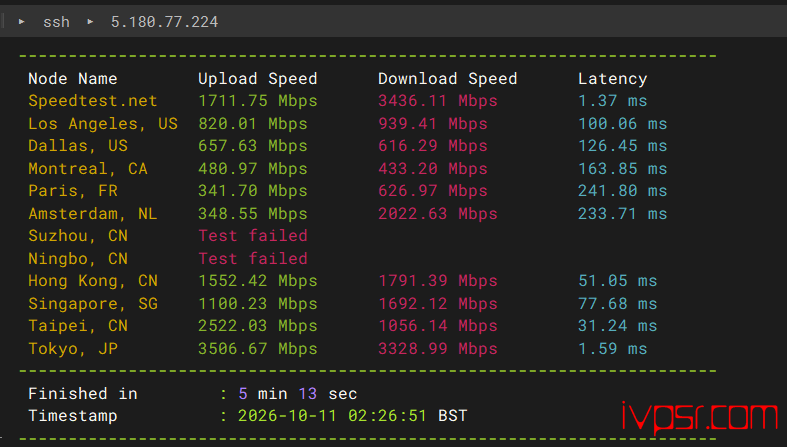
Task: Click the Latency column header
Action: [612, 79]
